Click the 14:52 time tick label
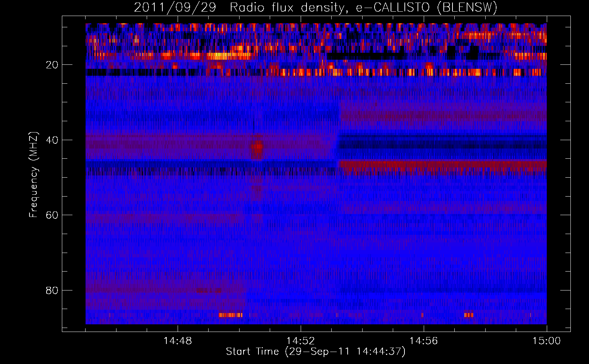The image size is (589, 364). coord(301,341)
